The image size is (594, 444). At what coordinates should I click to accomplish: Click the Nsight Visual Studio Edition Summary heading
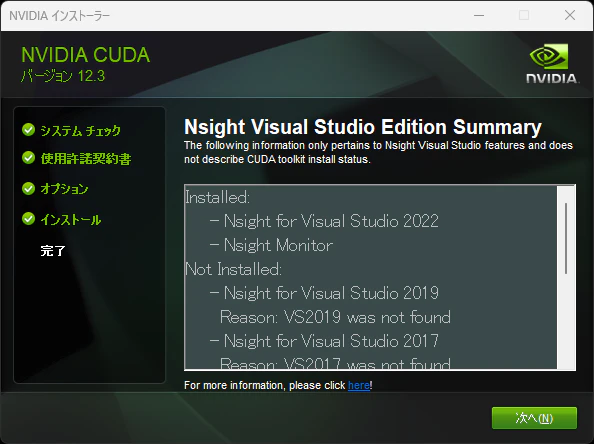363,127
